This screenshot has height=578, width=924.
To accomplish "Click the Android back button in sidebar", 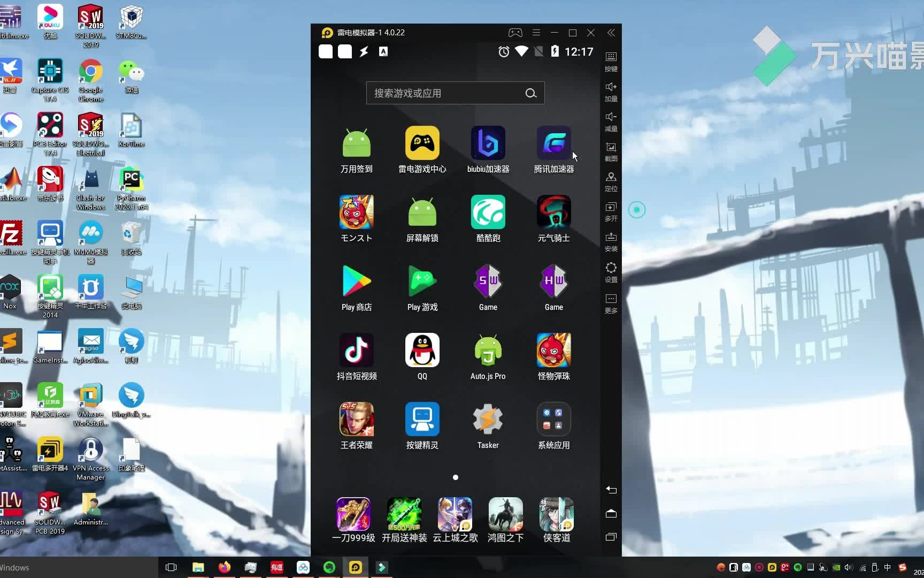I will click(x=611, y=490).
